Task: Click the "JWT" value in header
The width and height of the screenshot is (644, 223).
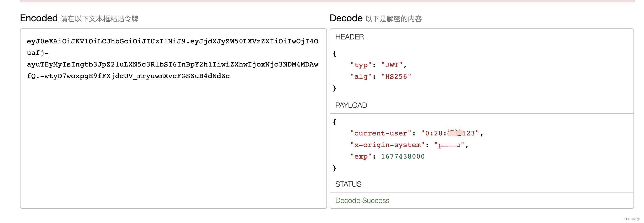Action: tap(392, 65)
